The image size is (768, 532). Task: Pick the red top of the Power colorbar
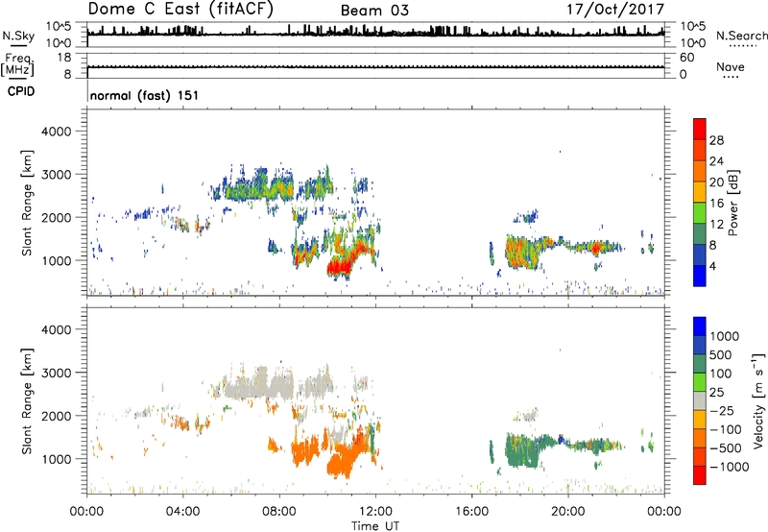point(700,130)
